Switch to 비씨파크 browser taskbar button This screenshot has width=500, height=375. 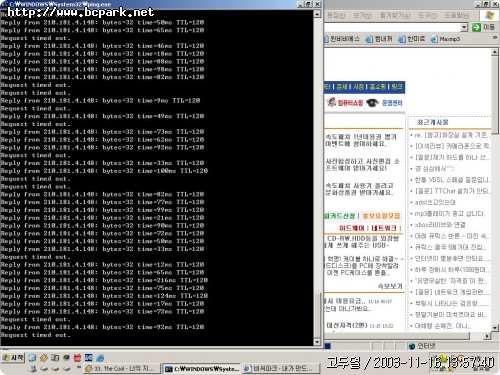coord(281,369)
